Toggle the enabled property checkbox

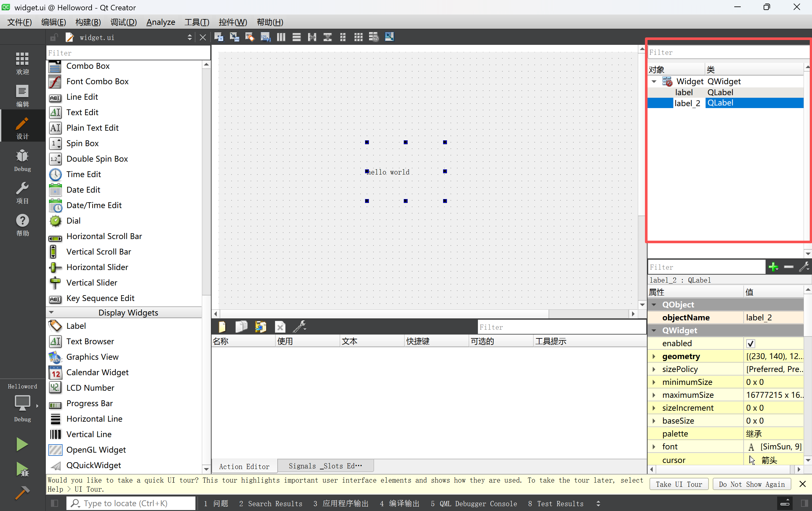click(x=751, y=343)
